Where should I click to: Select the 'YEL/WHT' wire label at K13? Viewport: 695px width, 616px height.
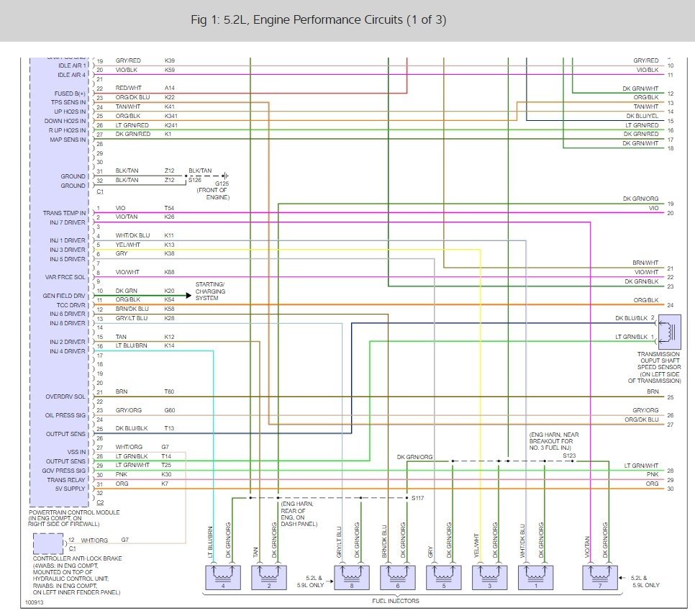pyautogui.click(x=127, y=245)
